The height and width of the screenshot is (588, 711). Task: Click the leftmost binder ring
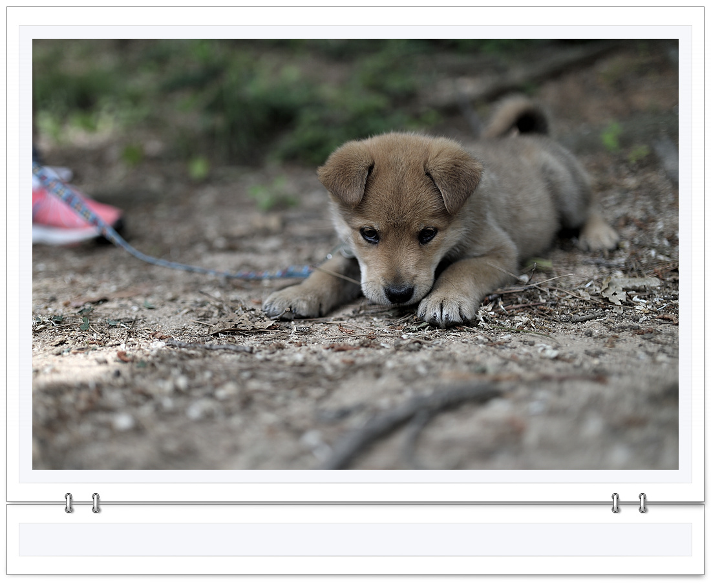point(69,503)
